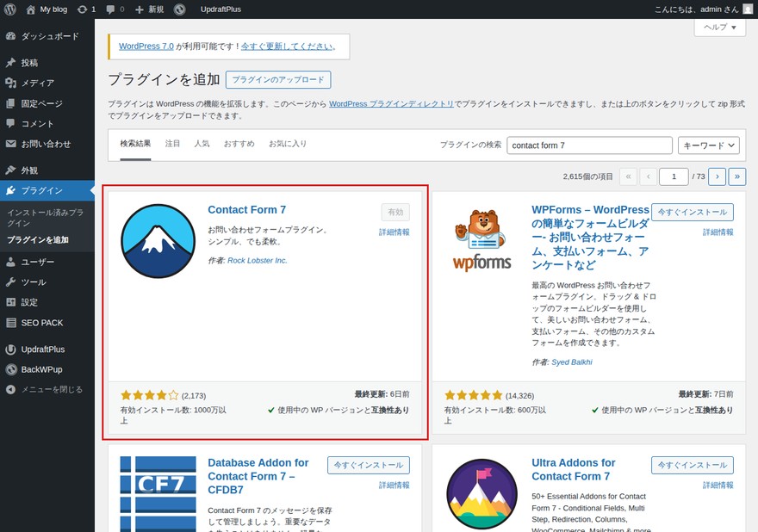758x532 pixels.
Task: Open WordPress プラグインディレクトリ link
Action: pos(391,103)
